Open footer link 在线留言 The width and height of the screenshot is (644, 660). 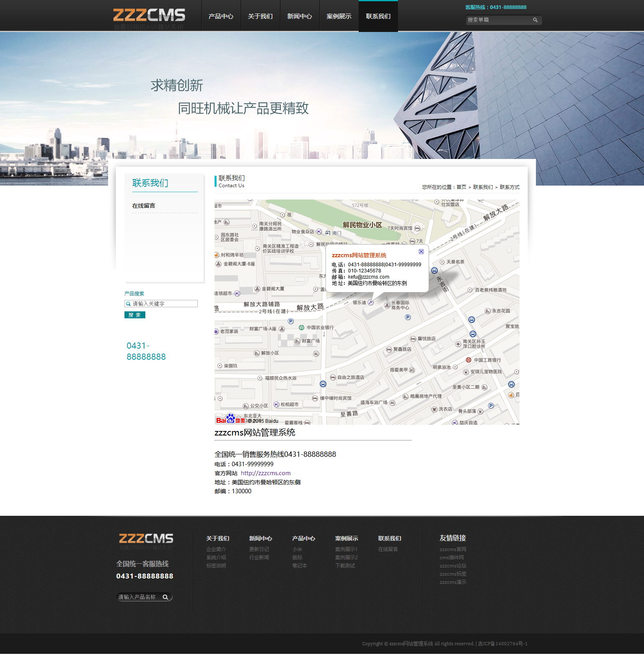[x=388, y=549]
